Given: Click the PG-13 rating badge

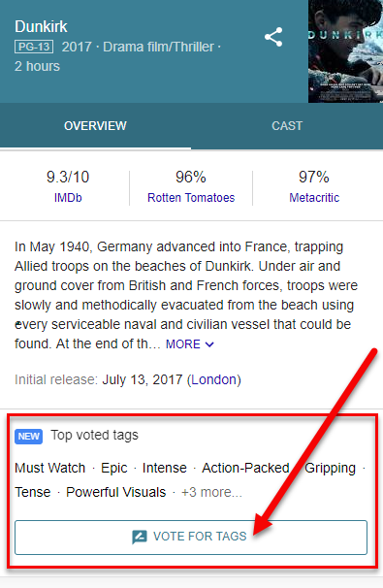Looking at the screenshot, I should coord(34,47).
